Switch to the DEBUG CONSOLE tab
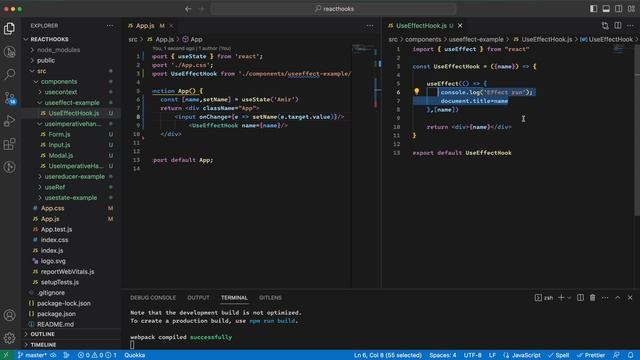The image size is (640, 360). [x=153, y=298]
